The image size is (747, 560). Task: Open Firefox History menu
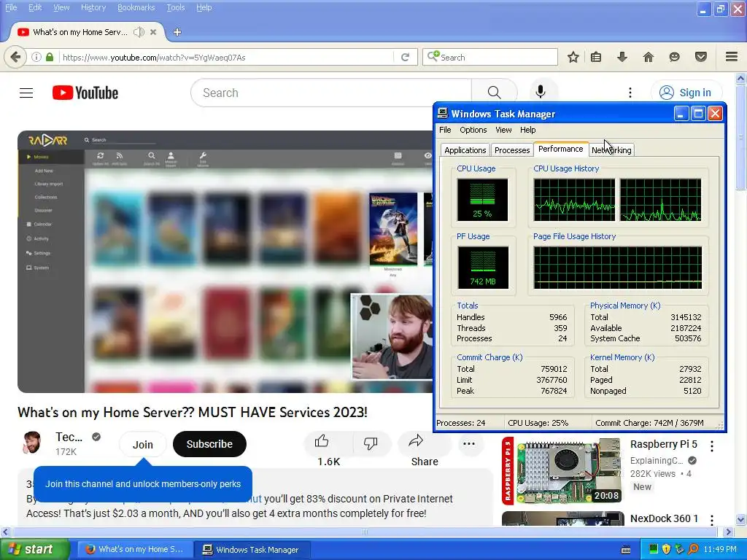[93, 7]
